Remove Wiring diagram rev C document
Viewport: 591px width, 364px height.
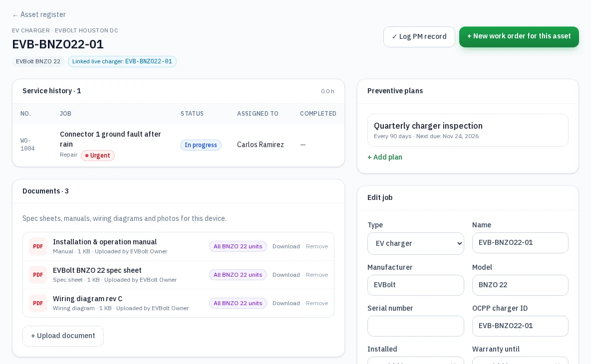(x=317, y=303)
